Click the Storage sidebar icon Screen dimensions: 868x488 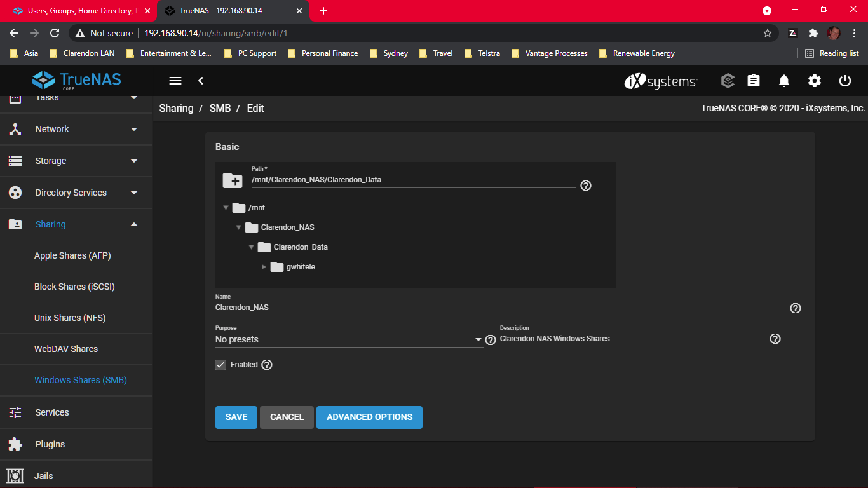coord(15,161)
